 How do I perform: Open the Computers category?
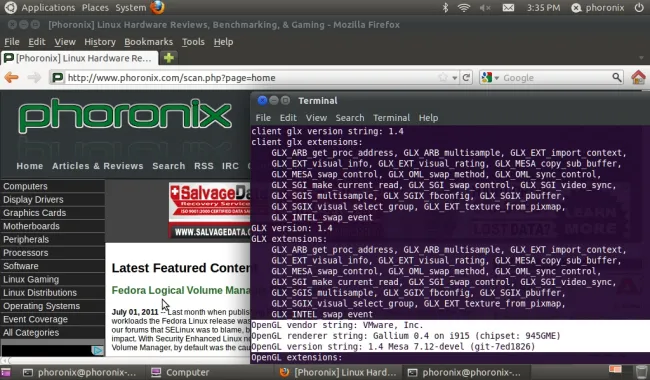click(x=53, y=186)
